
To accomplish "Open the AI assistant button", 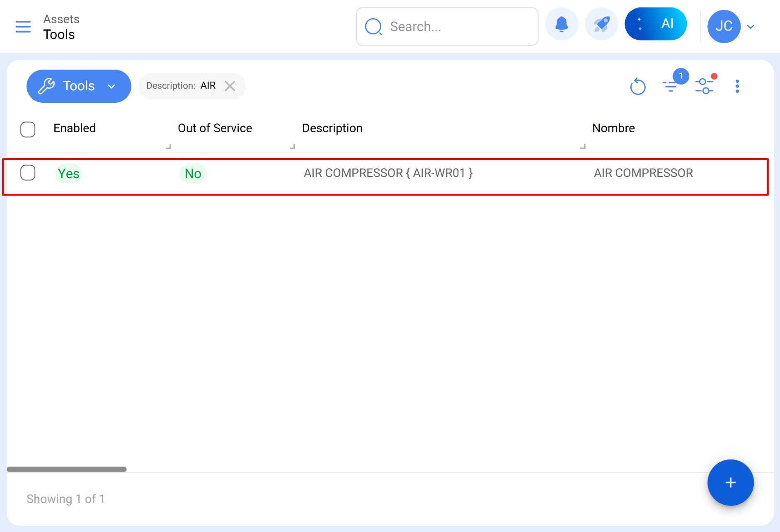I will (655, 24).
